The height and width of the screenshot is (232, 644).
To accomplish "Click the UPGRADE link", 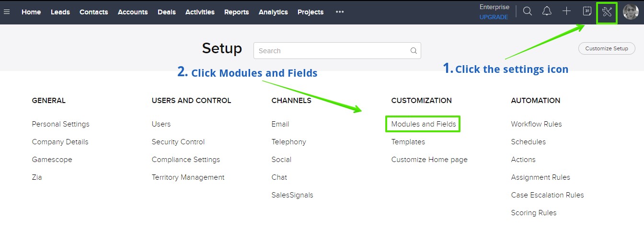I will point(494,17).
